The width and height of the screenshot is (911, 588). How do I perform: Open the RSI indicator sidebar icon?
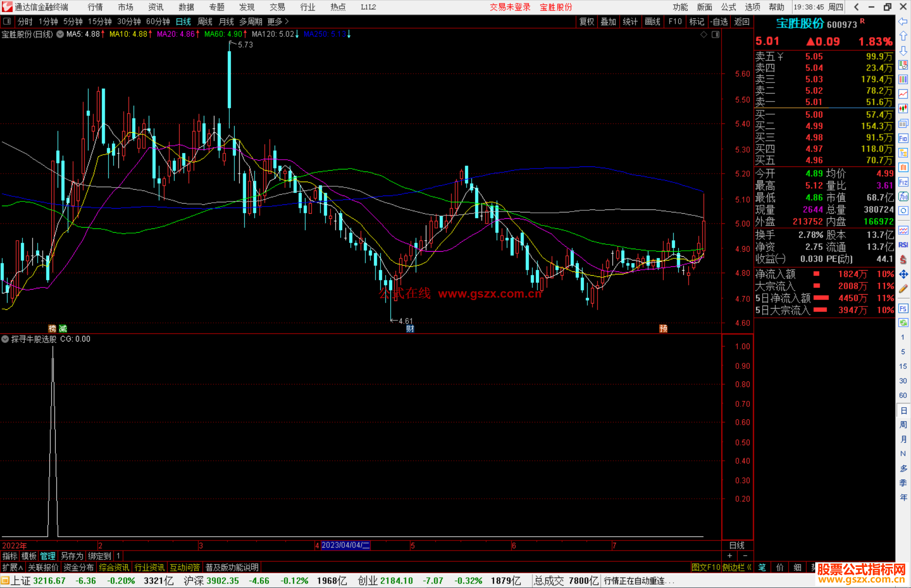point(903,245)
